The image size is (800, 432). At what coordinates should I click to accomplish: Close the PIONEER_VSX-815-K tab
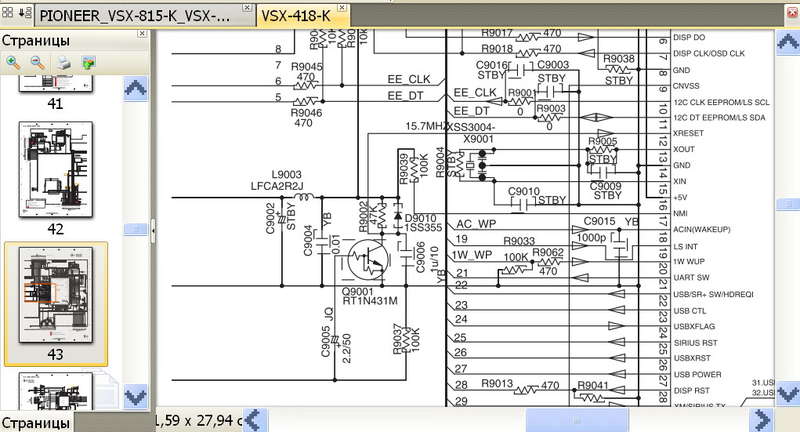click(247, 8)
